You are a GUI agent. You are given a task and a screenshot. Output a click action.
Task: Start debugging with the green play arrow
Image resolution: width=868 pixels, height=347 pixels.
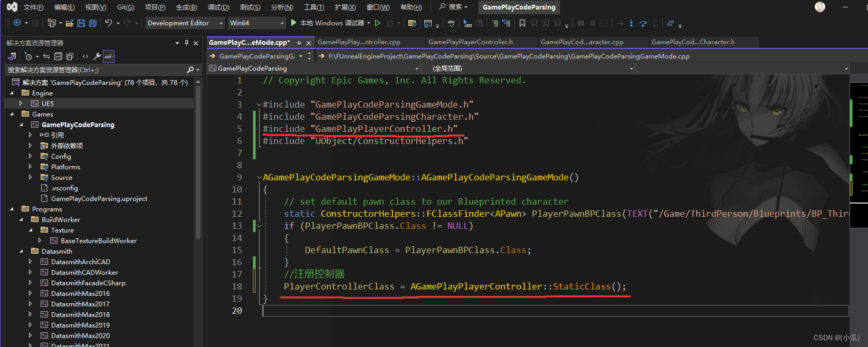click(294, 23)
